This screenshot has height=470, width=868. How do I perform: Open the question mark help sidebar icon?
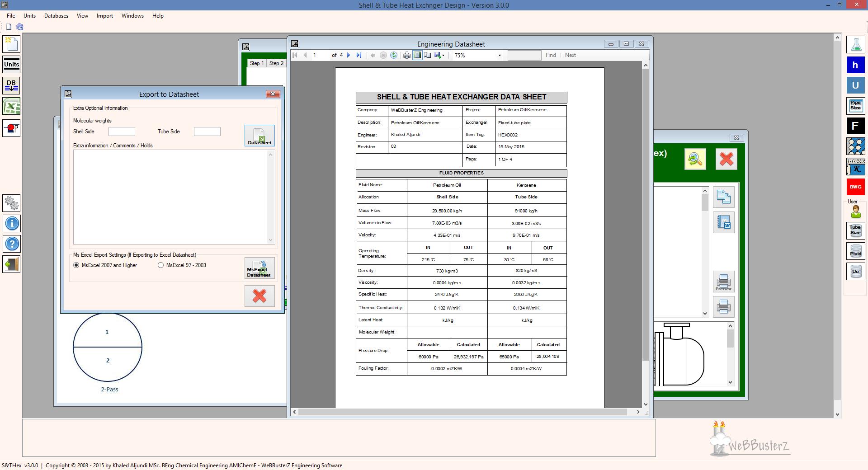tap(12, 244)
